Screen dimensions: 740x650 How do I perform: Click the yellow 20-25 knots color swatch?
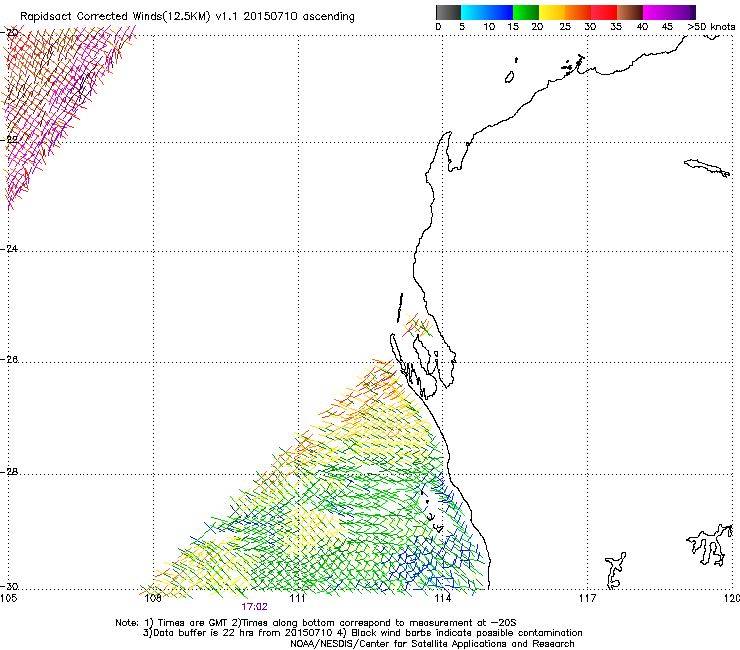tap(552, 12)
